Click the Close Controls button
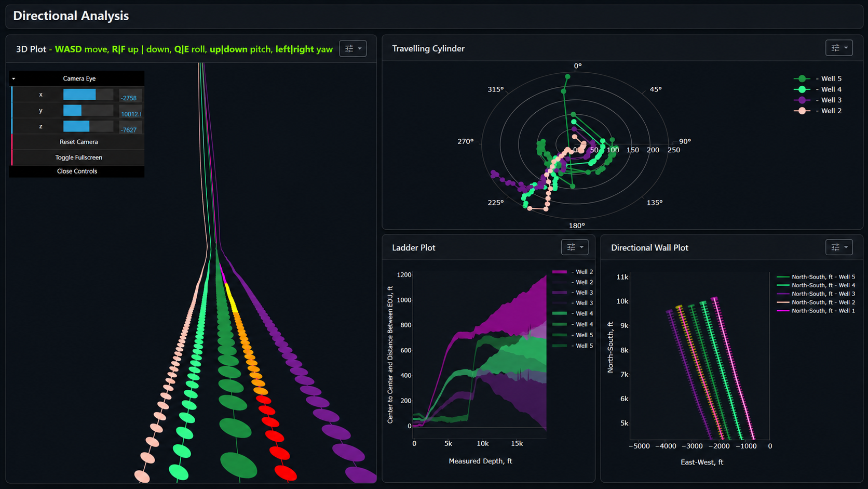The image size is (868, 489). [x=77, y=171]
